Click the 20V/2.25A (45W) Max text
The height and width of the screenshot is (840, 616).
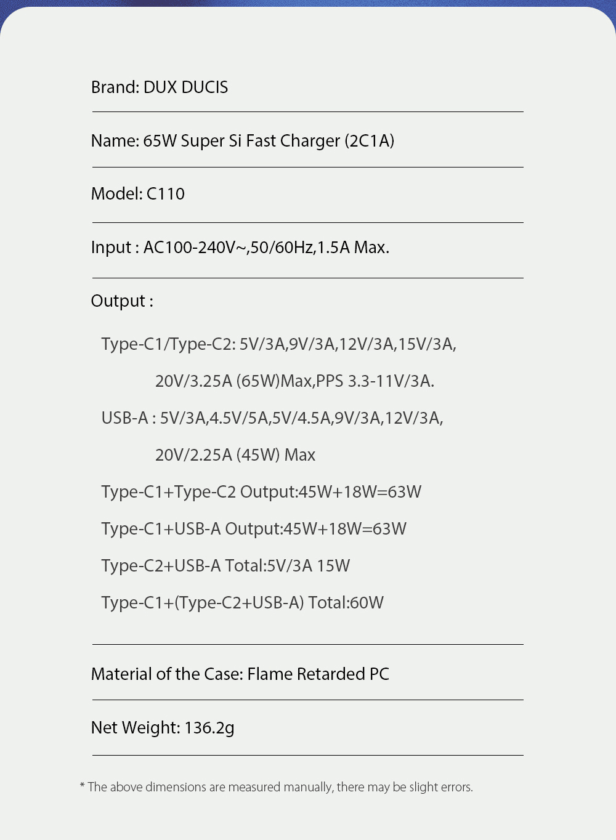[x=235, y=455]
